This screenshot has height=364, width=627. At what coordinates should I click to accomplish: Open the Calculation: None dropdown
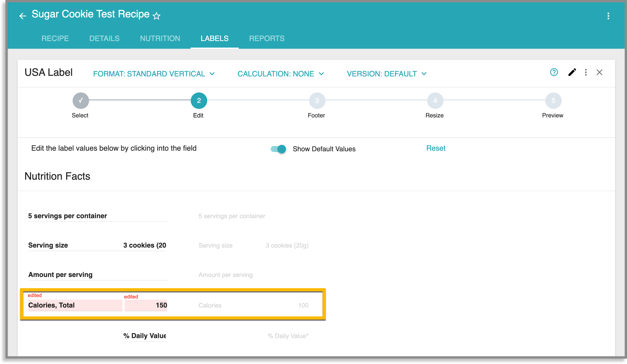[x=281, y=74]
